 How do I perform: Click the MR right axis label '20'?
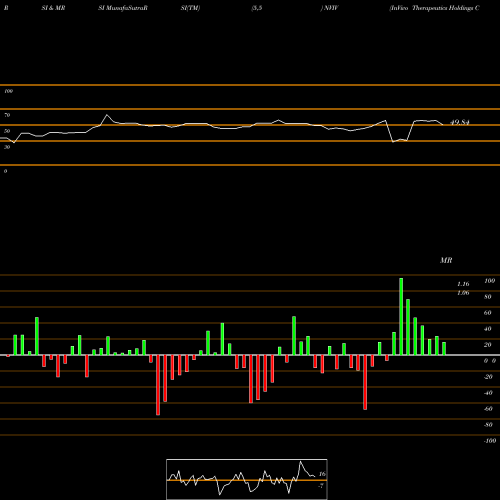(x=488, y=345)
